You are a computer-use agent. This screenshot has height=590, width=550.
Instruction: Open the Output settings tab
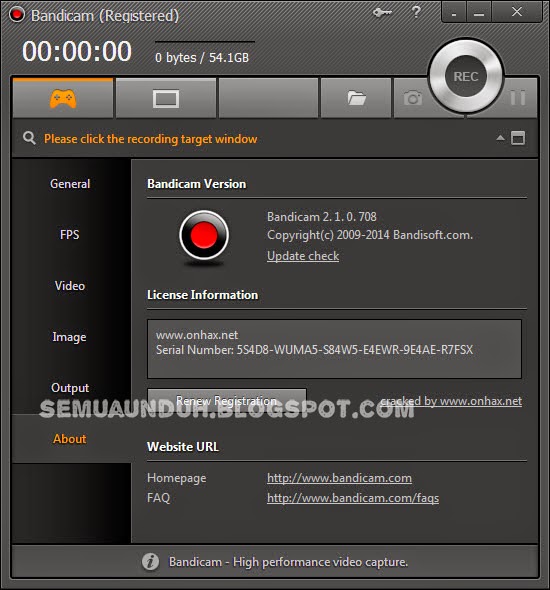tap(70, 388)
